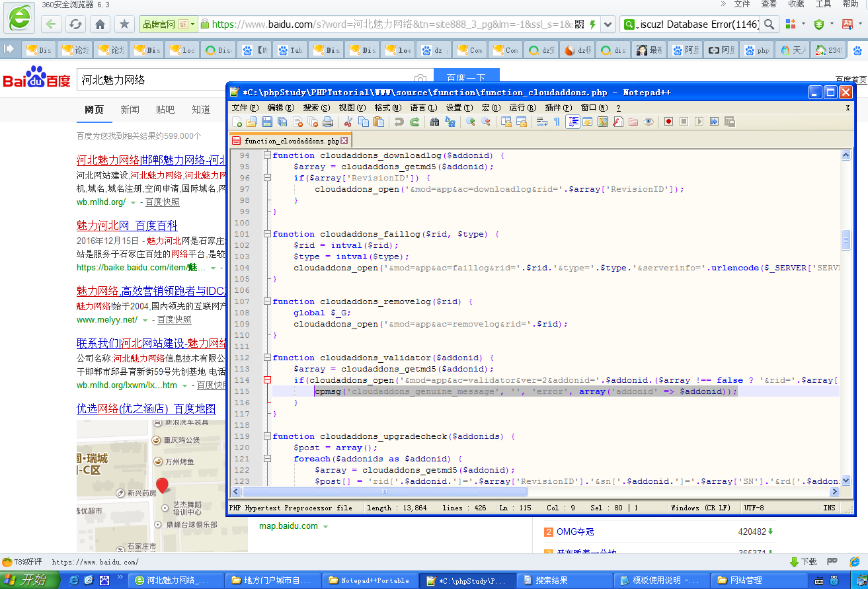The image size is (868, 589).
Task: Open the 魅力河北网_百度百科 search result
Action: 127,226
